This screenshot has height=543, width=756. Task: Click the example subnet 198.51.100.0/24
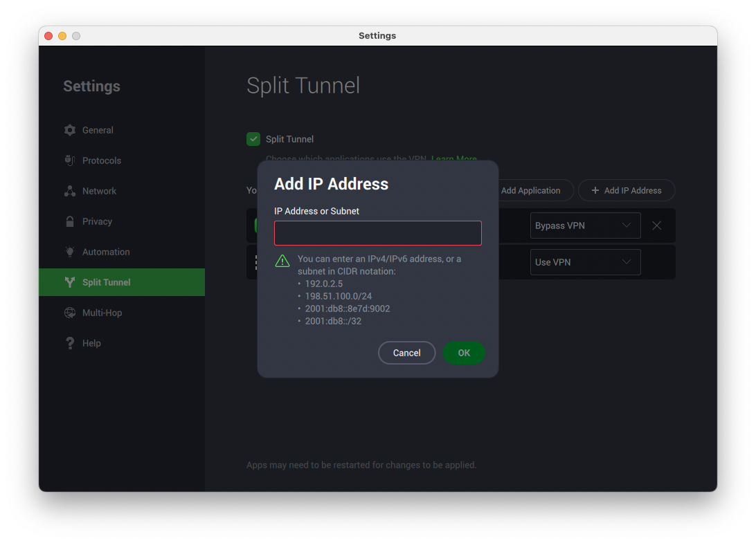(338, 296)
